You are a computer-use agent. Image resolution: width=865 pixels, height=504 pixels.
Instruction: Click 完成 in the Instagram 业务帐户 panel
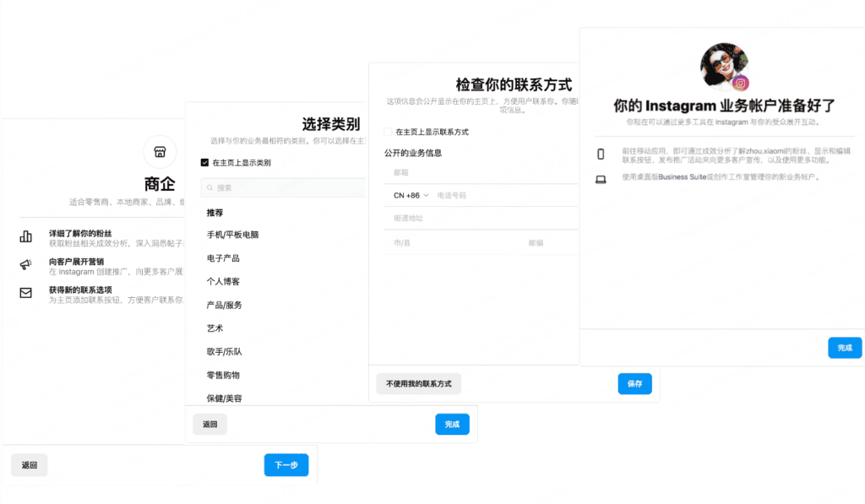click(845, 348)
